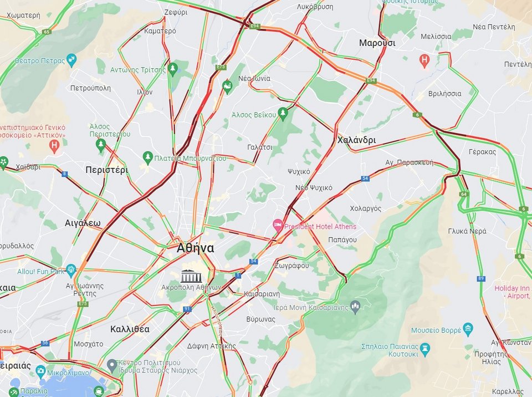Open the Allou! Fun Park marker
The width and height of the screenshot is (532, 397).
click(x=70, y=271)
